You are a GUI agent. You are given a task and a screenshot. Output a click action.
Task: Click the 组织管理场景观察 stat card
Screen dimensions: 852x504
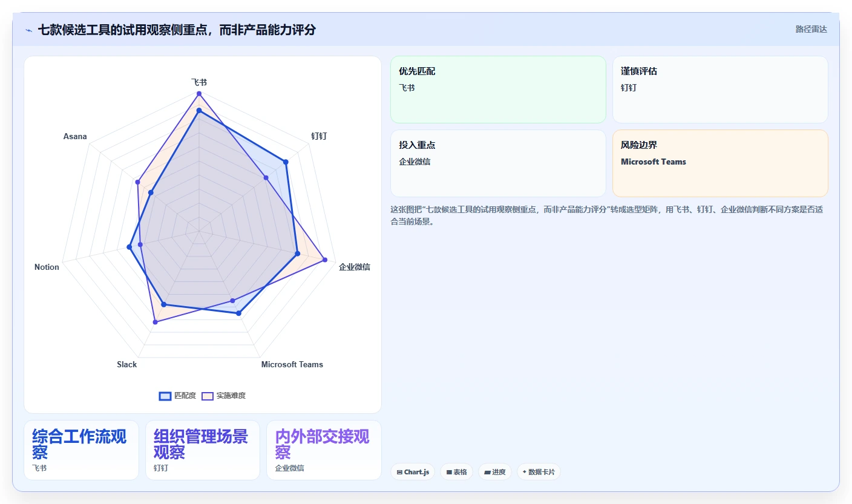pos(203,450)
